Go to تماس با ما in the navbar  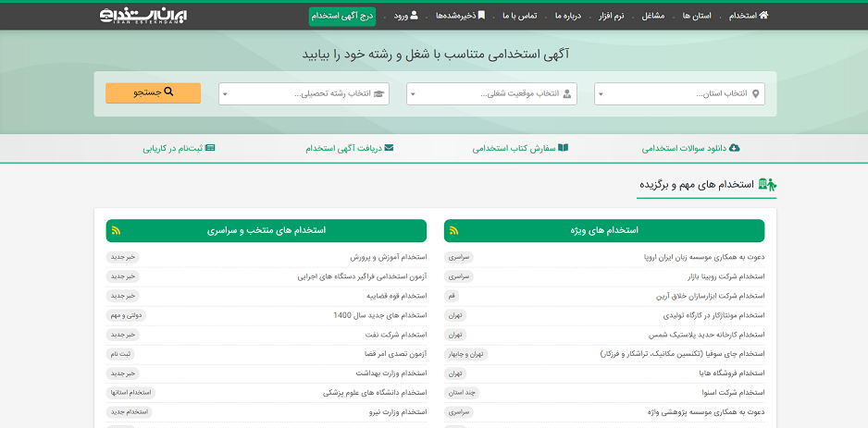(520, 16)
